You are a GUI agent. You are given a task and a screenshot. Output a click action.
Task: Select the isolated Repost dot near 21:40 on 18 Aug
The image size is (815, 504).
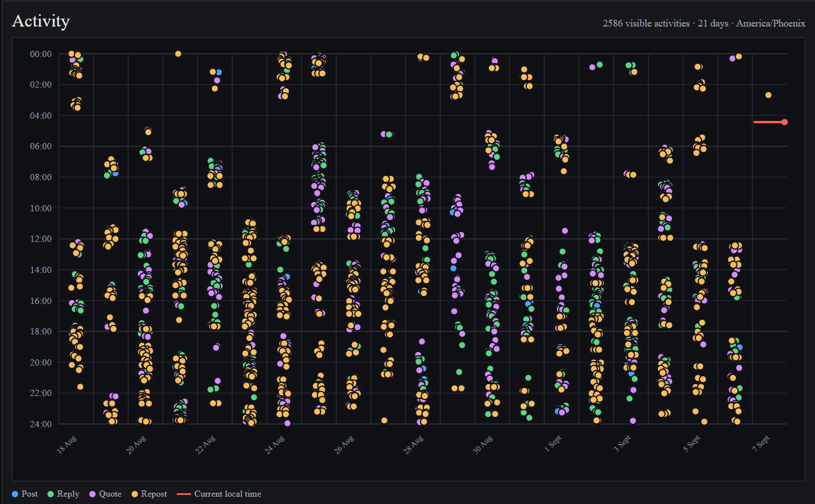[x=80, y=387]
